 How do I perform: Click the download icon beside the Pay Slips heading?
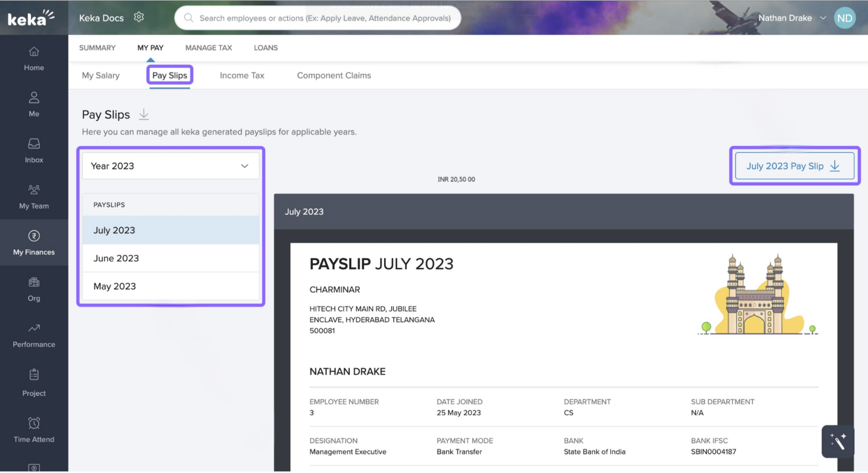(144, 114)
